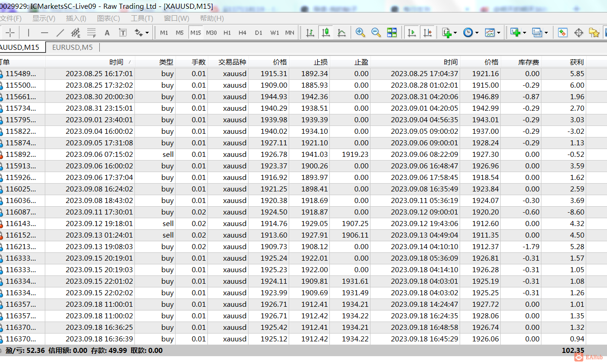Zoom out of the chart

(x=376, y=33)
